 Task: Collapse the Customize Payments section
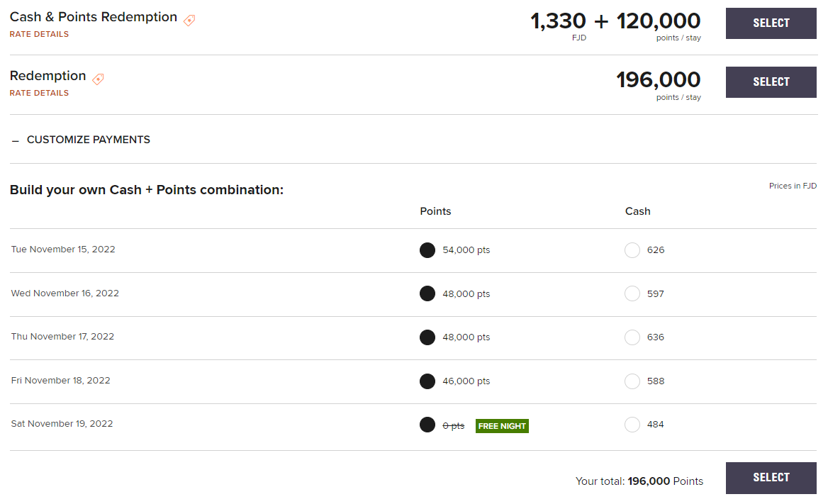(x=16, y=140)
